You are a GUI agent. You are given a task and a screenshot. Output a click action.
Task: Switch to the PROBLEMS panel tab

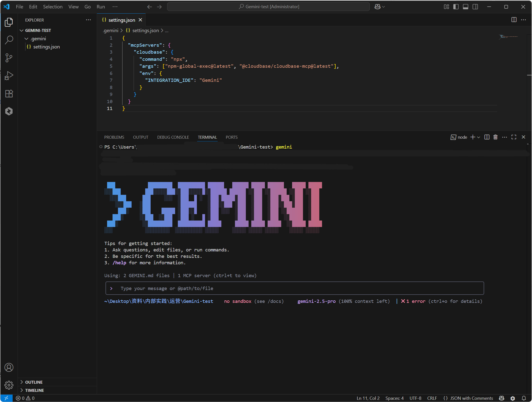[x=114, y=137]
